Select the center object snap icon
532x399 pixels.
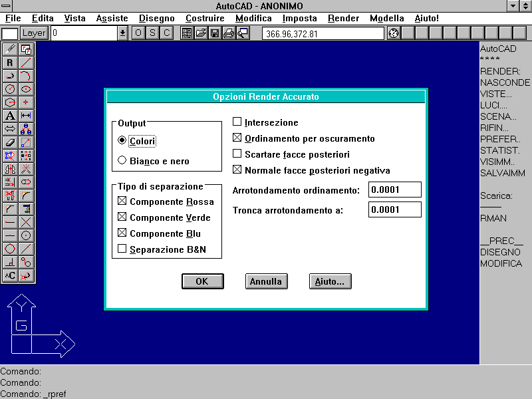26,235
